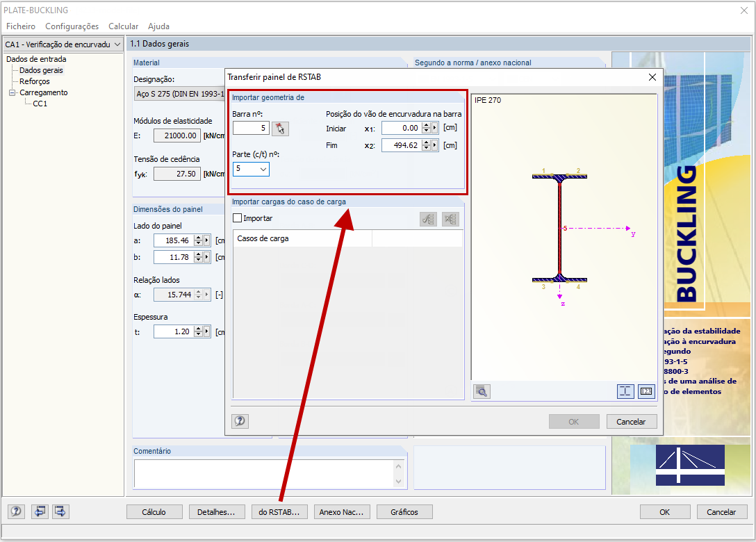Open the Ajuda menu
Screen dimensions: 756x542
tap(158, 26)
